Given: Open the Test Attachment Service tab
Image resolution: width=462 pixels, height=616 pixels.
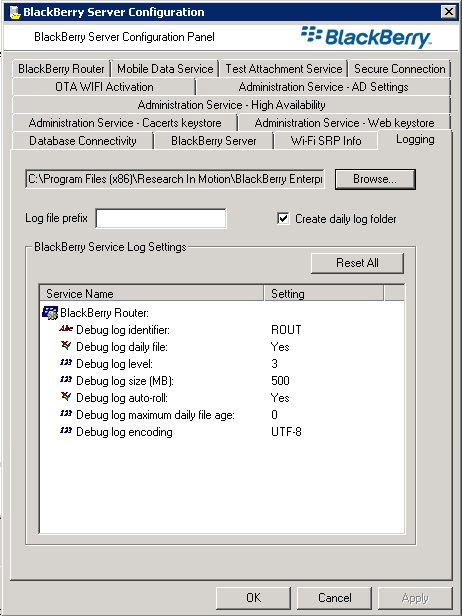Looking at the screenshot, I should pos(284,69).
